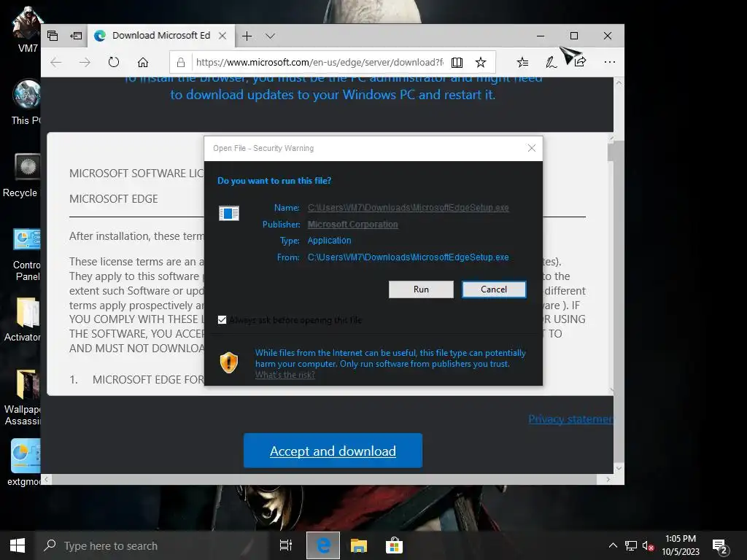The image size is (747, 560).
Task: Select the extgmod desktop icon
Action: click(24, 463)
